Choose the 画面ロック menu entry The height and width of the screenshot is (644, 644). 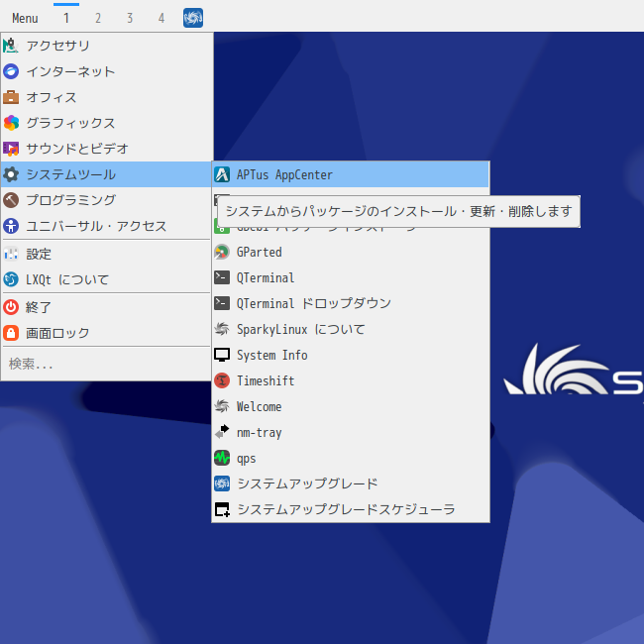click(106, 333)
